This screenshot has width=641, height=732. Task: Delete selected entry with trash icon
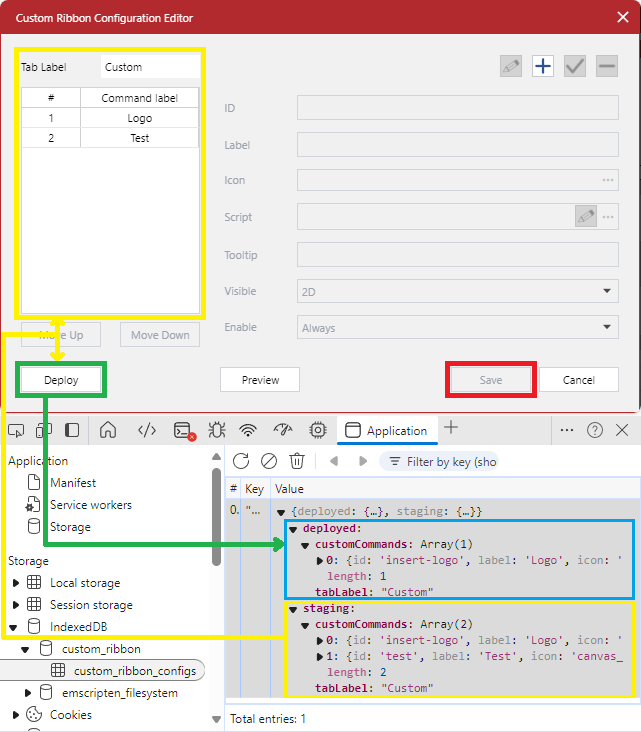(x=297, y=461)
